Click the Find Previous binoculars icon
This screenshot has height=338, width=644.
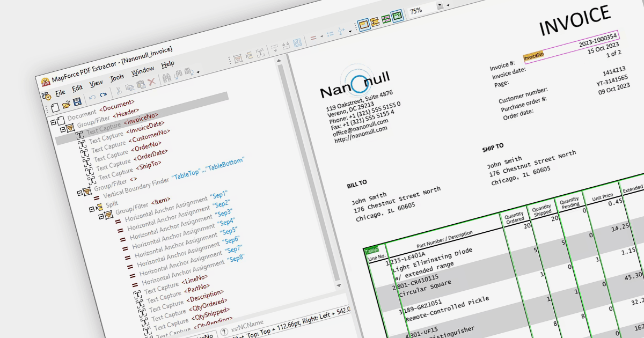(178, 75)
